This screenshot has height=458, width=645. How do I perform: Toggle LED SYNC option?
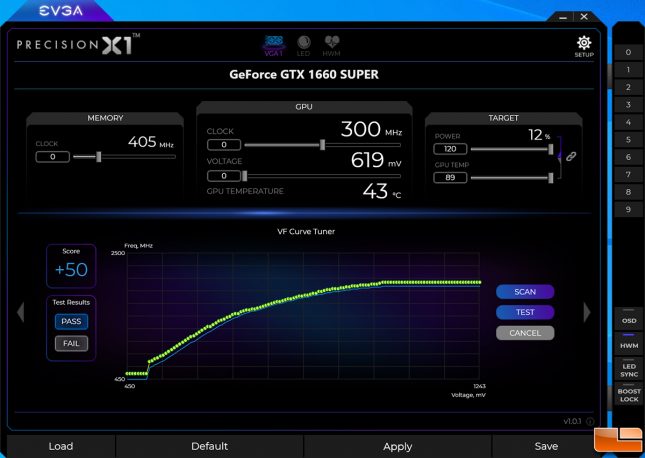pyautogui.click(x=629, y=369)
